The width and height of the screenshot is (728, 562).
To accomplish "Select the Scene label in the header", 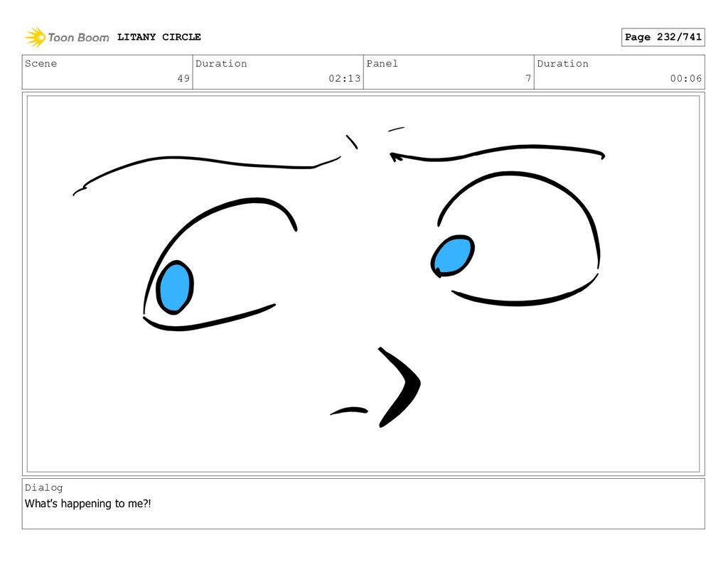I will pyautogui.click(x=41, y=63).
